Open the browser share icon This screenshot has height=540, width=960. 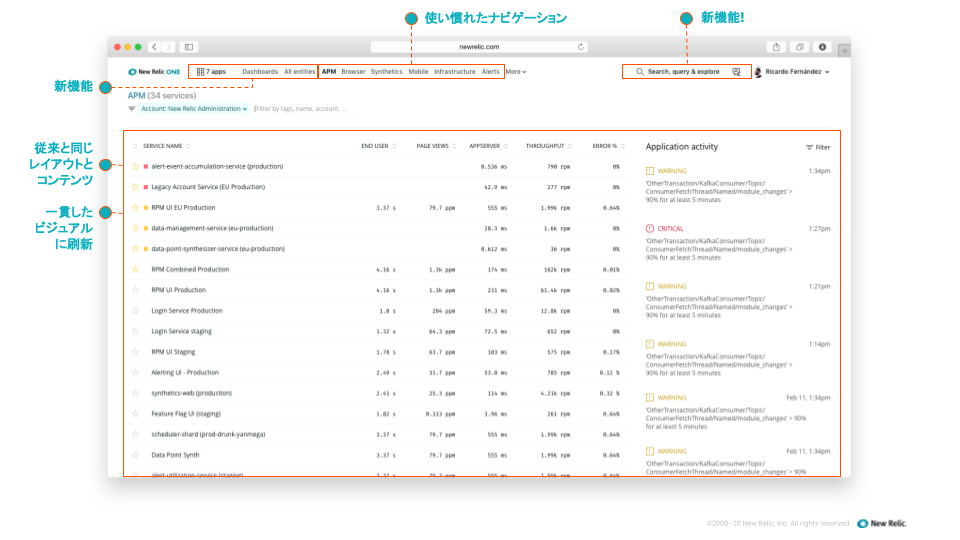click(x=776, y=47)
